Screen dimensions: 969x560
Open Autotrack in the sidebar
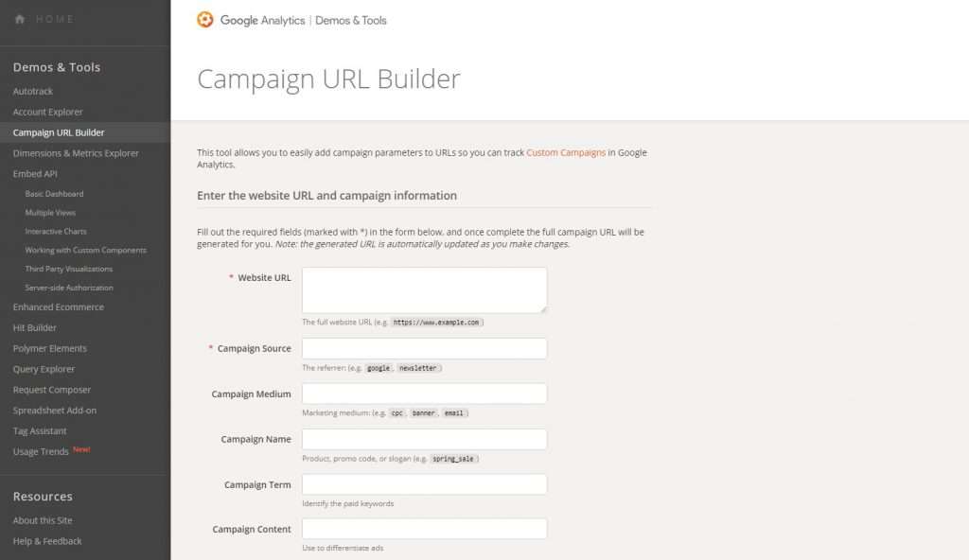[x=33, y=92]
